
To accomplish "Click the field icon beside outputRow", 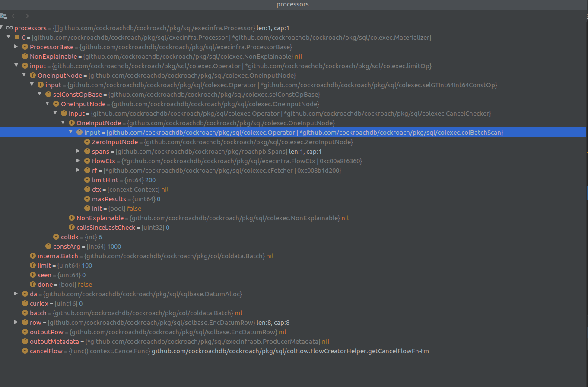I will click(x=25, y=332).
